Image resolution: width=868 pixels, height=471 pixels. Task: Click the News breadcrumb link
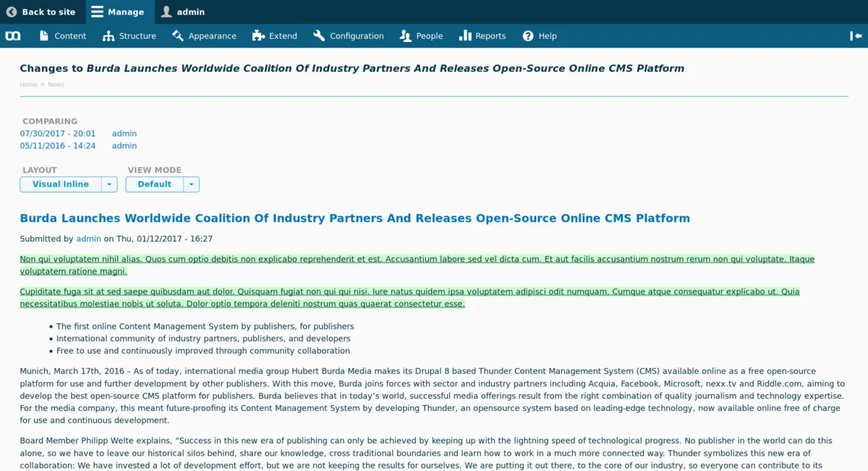56,85
